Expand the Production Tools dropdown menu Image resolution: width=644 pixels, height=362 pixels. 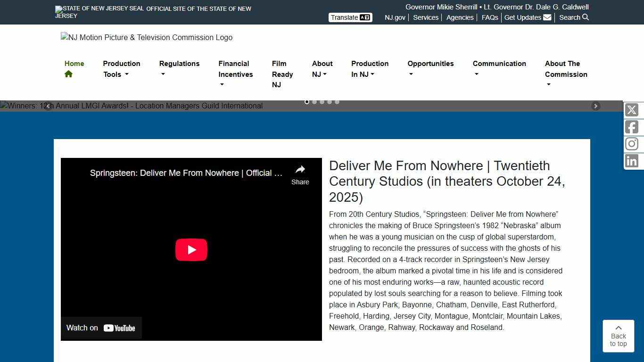pyautogui.click(x=122, y=69)
